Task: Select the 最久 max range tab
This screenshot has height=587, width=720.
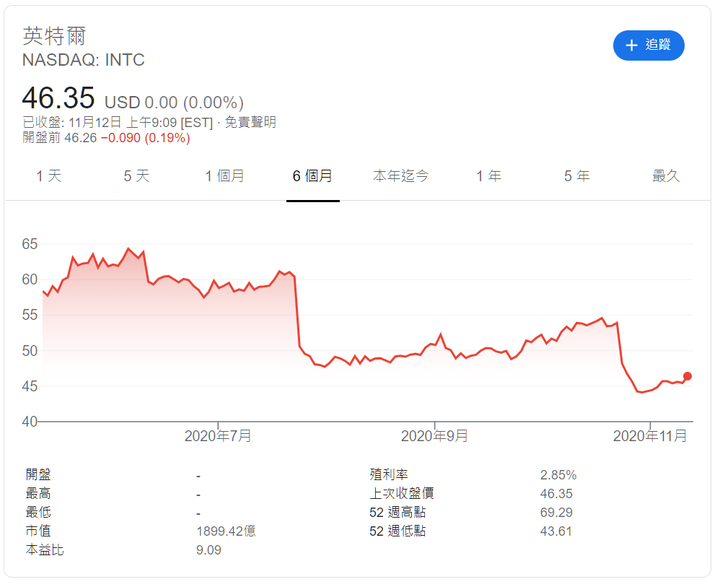Action: coord(666,176)
